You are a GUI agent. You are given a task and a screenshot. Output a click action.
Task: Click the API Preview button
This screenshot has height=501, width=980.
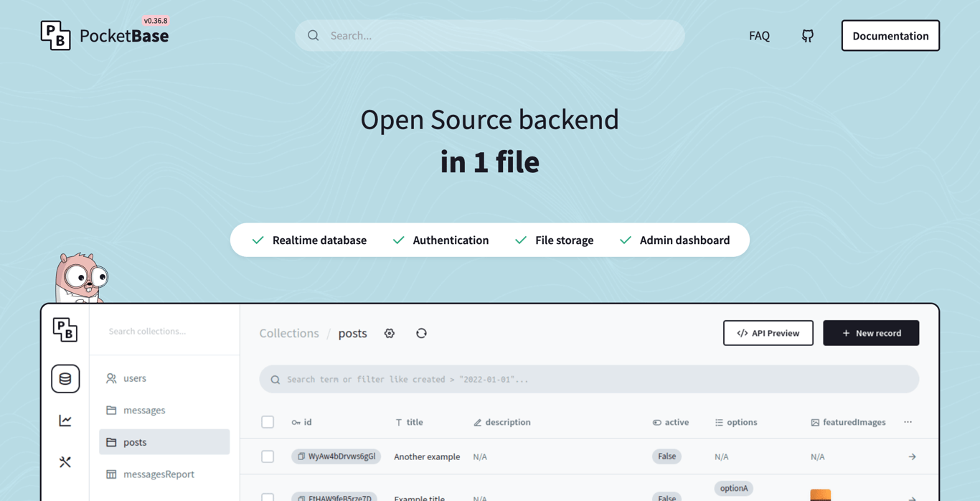pyautogui.click(x=768, y=333)
